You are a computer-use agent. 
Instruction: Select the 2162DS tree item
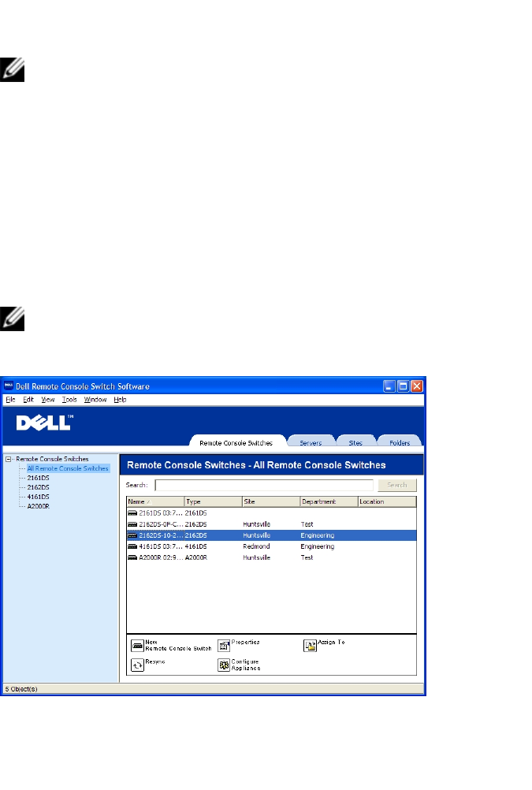tap(39, 487)
